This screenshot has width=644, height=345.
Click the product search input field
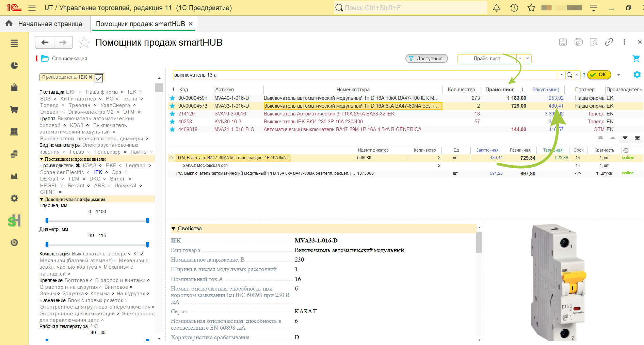coord(365,75)
